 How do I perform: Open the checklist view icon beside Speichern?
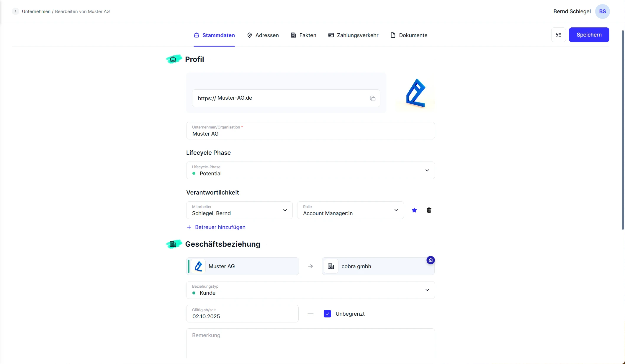click(x=558, y=35)
